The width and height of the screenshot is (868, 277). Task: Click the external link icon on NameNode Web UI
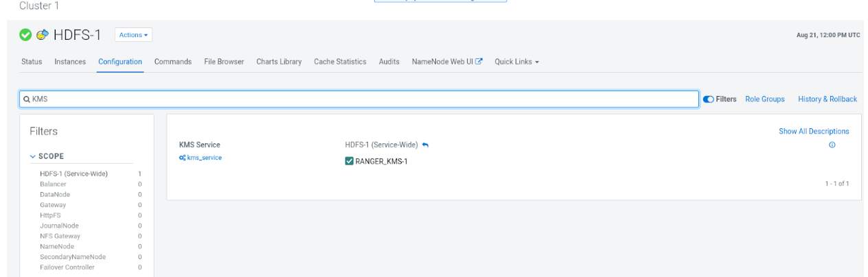click(x=479, y=62)
